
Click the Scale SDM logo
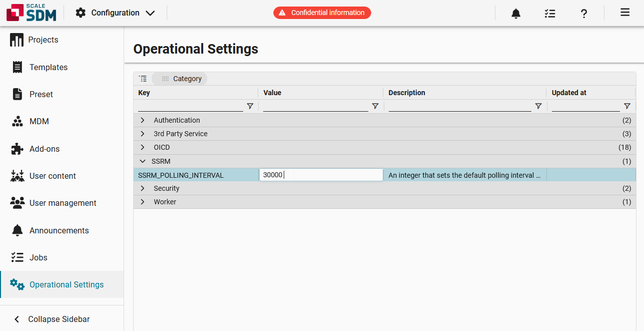pos(31,13)
